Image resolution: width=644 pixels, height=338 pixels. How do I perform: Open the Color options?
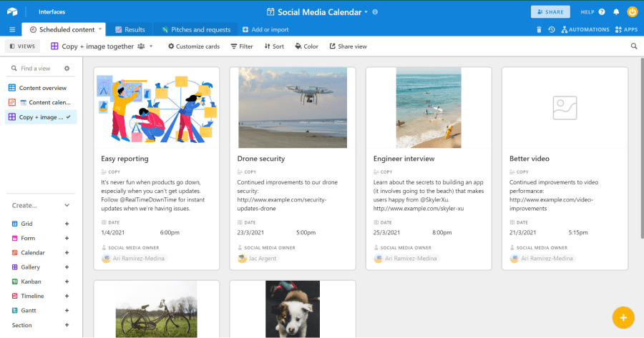pyautogui.click(x=306, y=46)
